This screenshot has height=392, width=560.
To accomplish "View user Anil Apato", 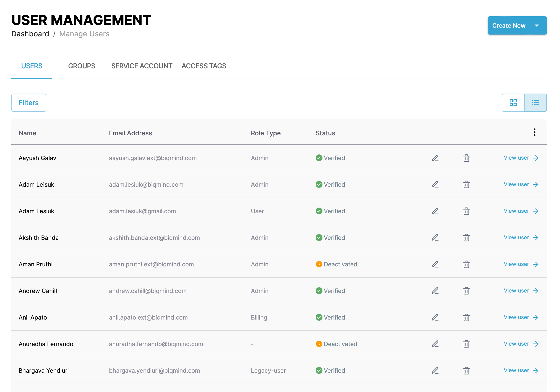I will click(x=521, y=317).
